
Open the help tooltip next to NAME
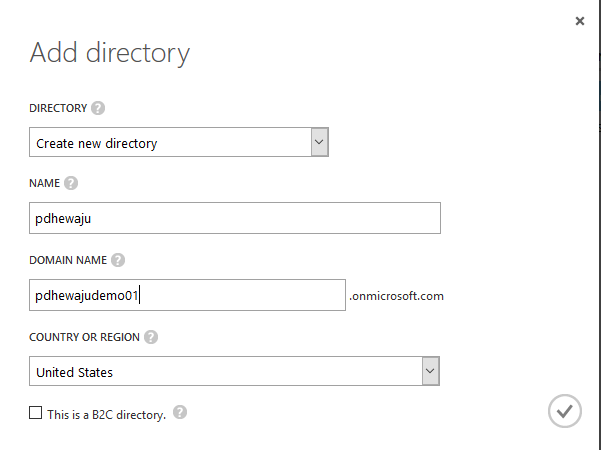coord(71,183)
